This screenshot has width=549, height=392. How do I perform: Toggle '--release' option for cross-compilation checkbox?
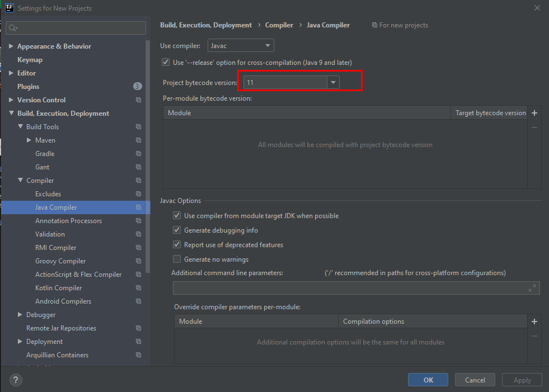click(166, 62)
